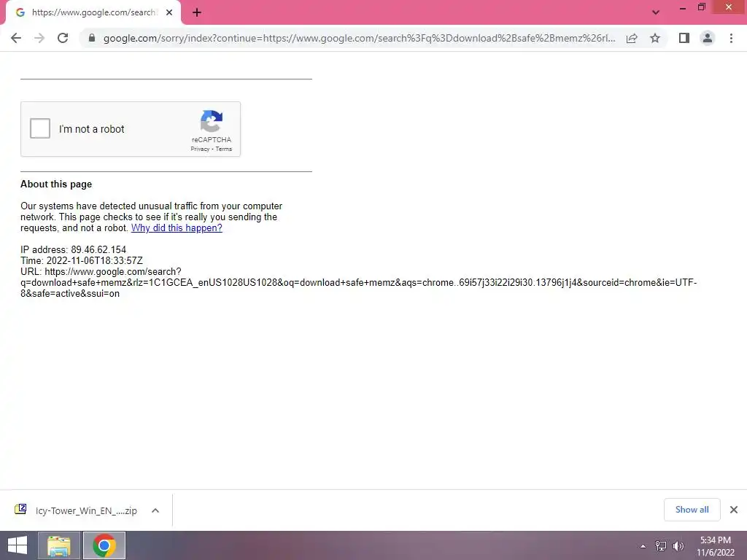Click the Google favicon on the tab

point(20,13)
